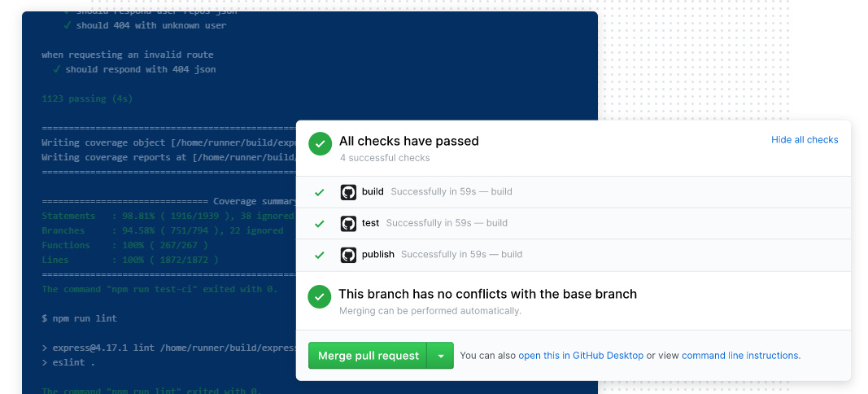Open the merge options dropdown arrow
The width and height of the screenshot is (868, 394).
(x=441, y=355)
